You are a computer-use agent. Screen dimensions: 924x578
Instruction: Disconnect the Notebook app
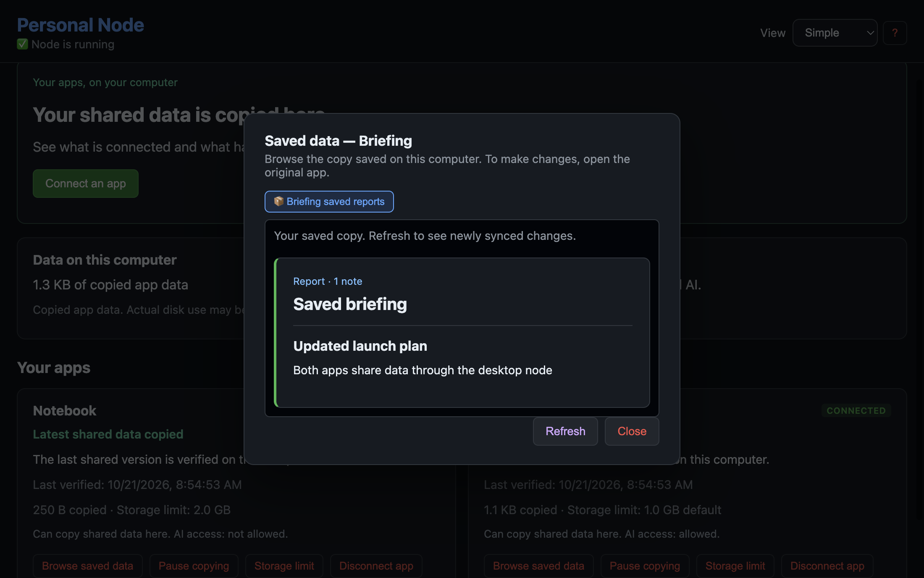(x=376, y=566)
